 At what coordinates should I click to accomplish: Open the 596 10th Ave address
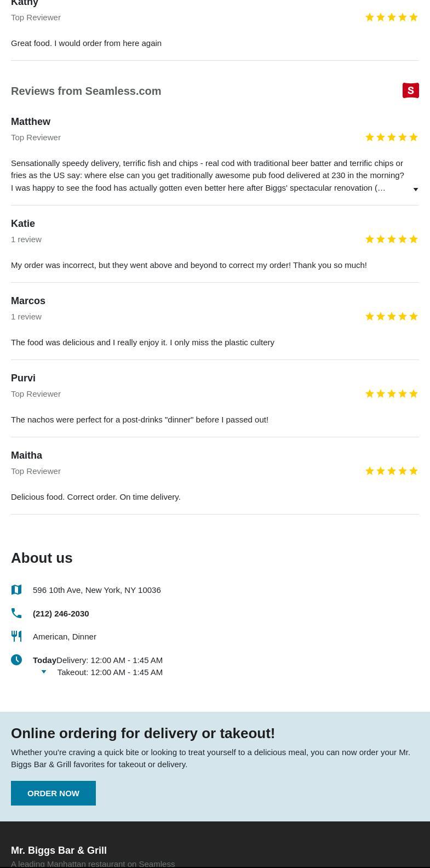click(96, 590)
